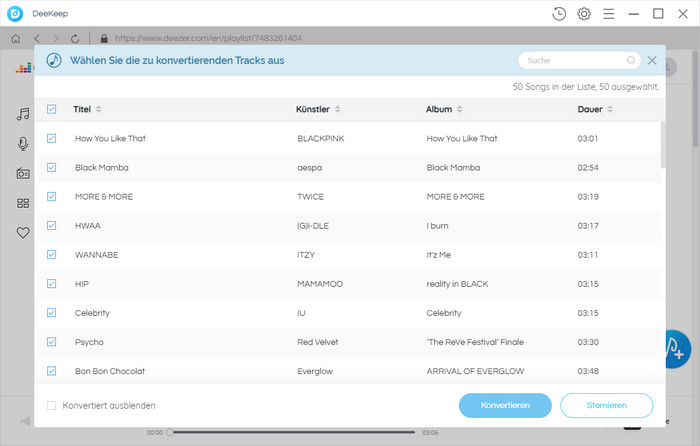Click the music note dialog icon
Image resolution: width=700 pixels, height=446 pixels.
(54, 60)
